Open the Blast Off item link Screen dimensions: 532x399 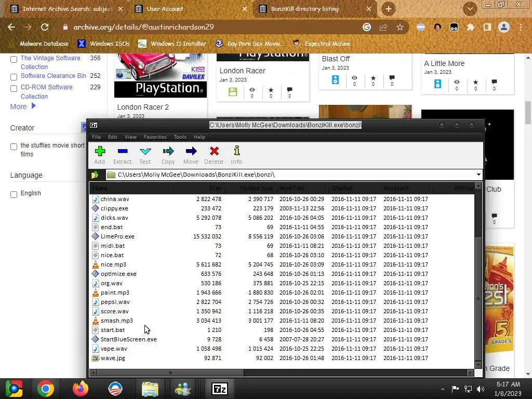coord(336,59)
